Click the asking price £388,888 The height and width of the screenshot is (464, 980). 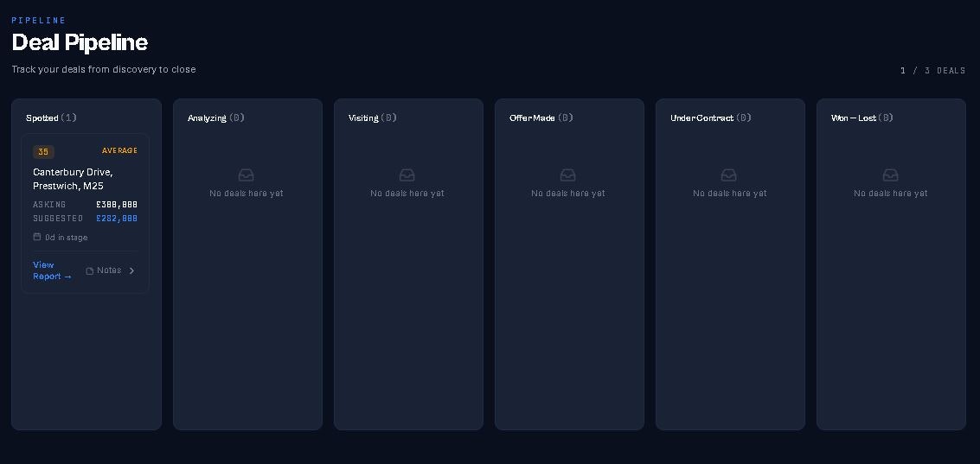click(117, 204)
